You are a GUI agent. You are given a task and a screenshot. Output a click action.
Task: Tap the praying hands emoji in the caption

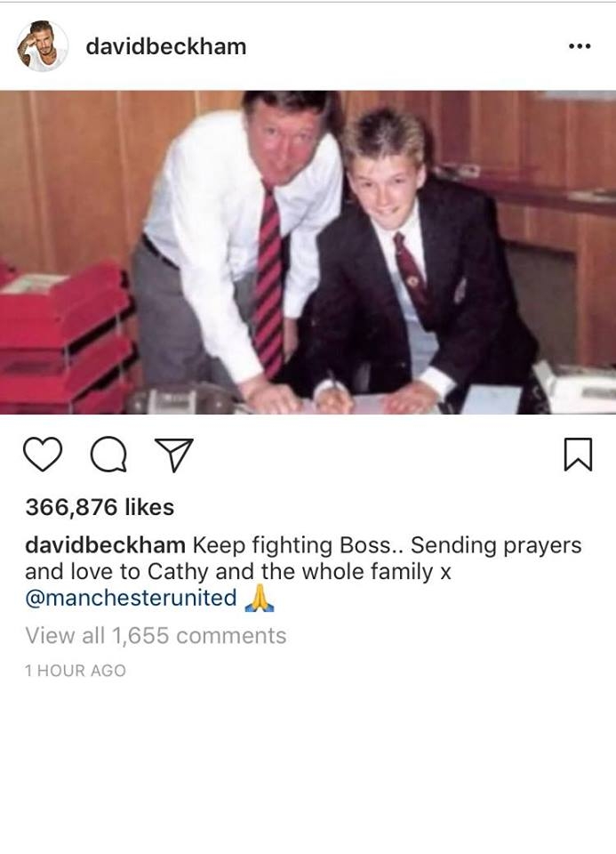pos(260,598)
